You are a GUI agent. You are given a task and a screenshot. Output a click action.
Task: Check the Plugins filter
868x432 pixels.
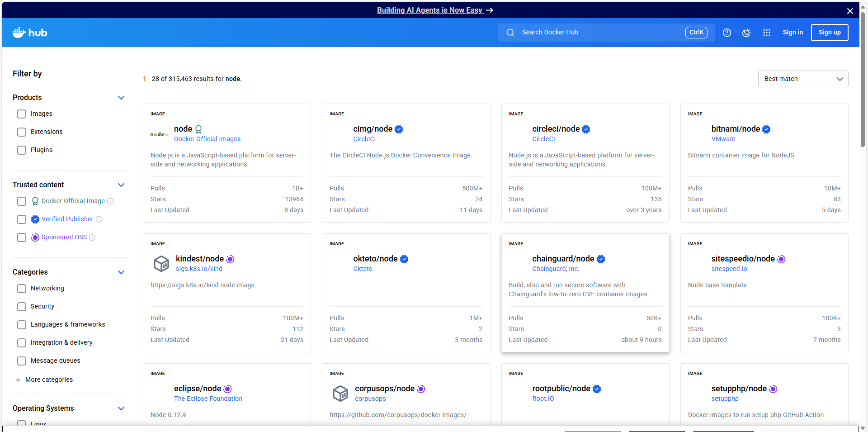(x=22, y=150)
